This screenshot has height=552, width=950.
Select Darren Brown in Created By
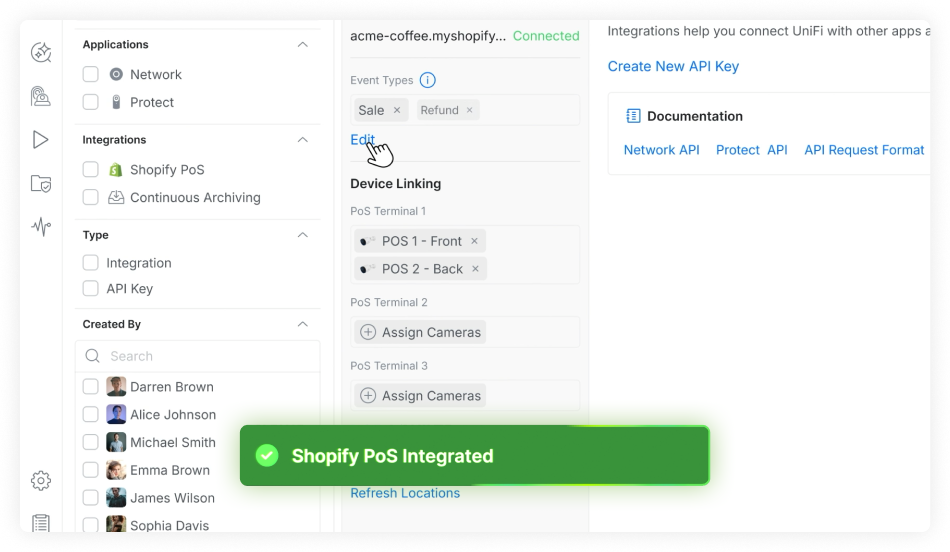click(x=91, y=387)
